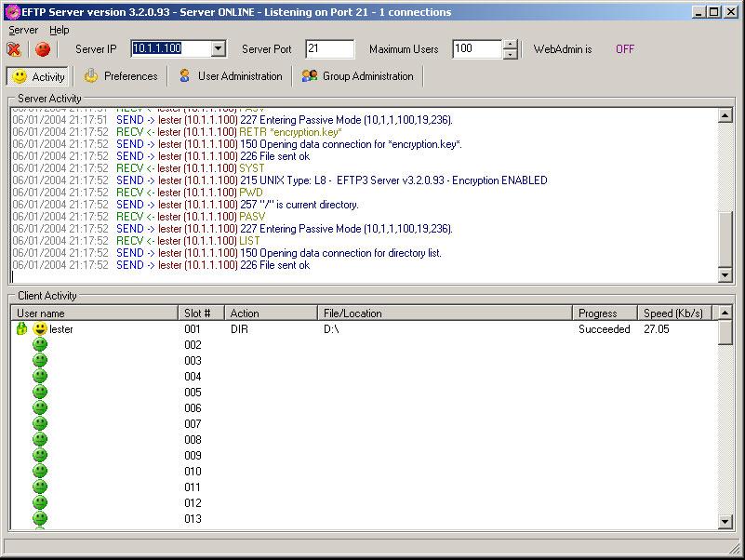Screen dimensions: 745x560
Task: Click log line 150 Opening data connection for directory list
Action: pos(227,253)
